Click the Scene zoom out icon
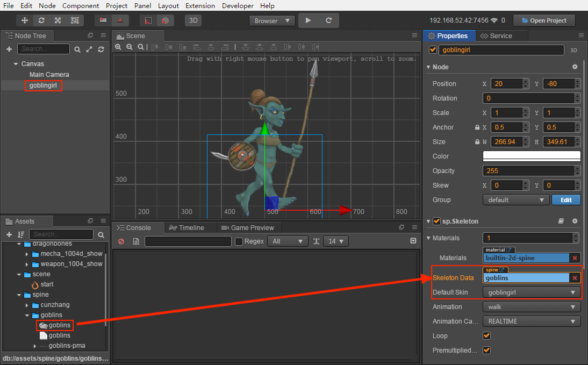The image size is (588, 365). [x=130, y=47]
